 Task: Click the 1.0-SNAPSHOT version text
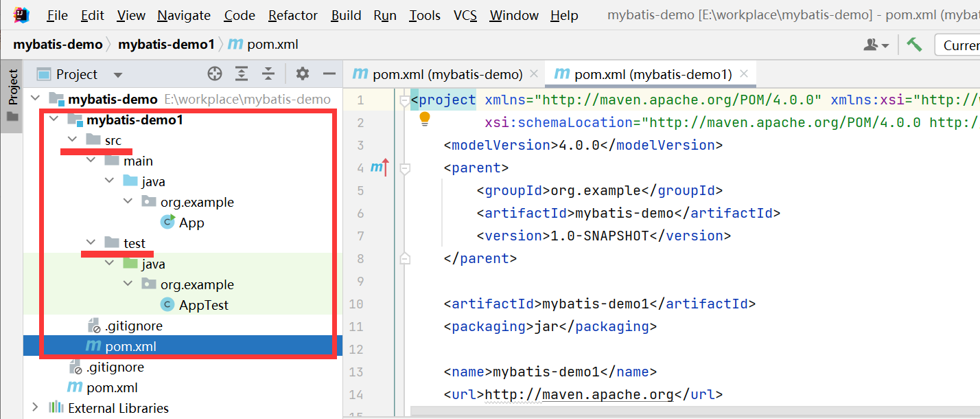600,236
